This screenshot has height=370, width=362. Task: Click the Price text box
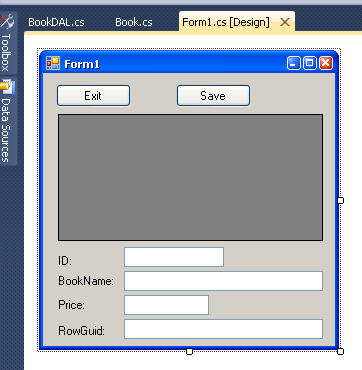(x=166, y=305)
